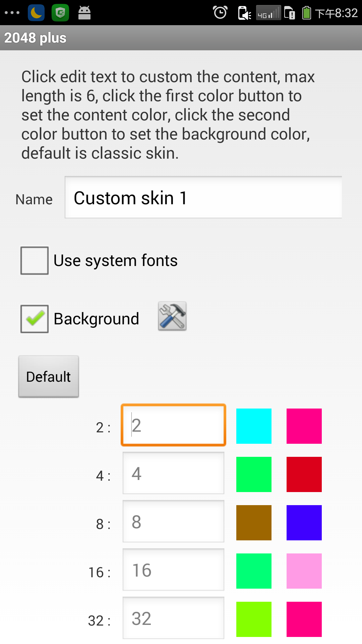Uncheck the Background checkbox
362x644 pixels.
coord(35,319)
